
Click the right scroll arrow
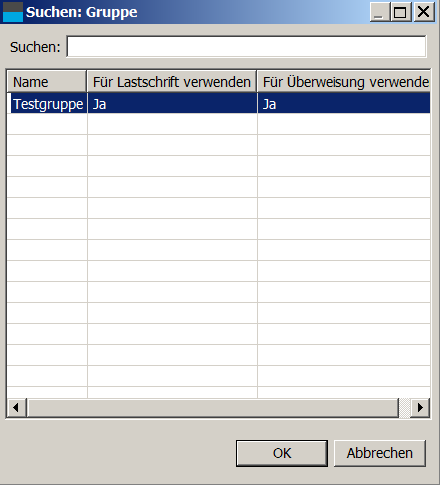point(420,407)
